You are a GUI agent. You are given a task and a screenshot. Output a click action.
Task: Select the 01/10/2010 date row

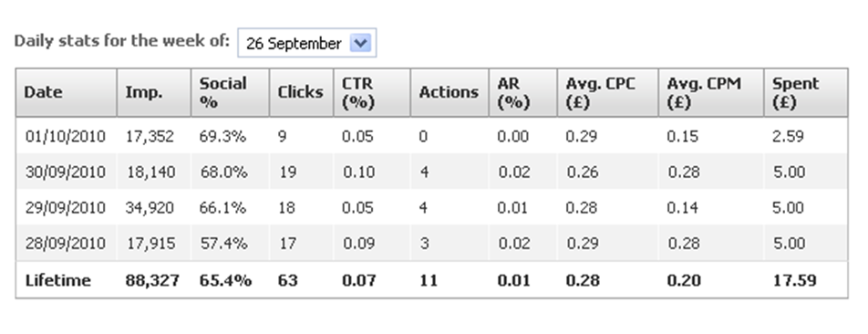(x=432, y=136)
